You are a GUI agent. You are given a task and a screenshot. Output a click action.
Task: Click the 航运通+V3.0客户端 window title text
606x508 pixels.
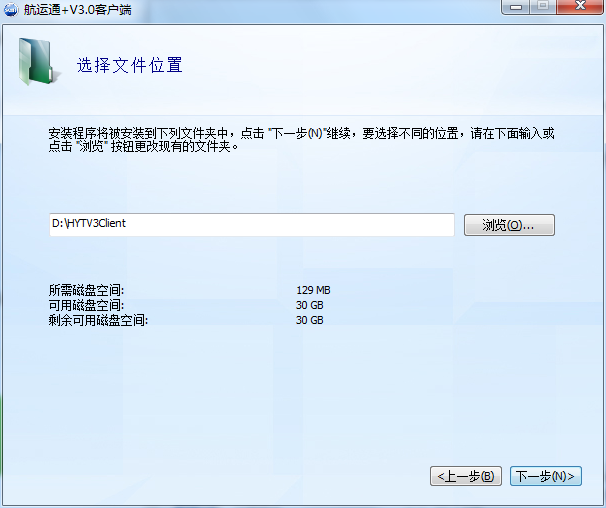pos(81,9)
